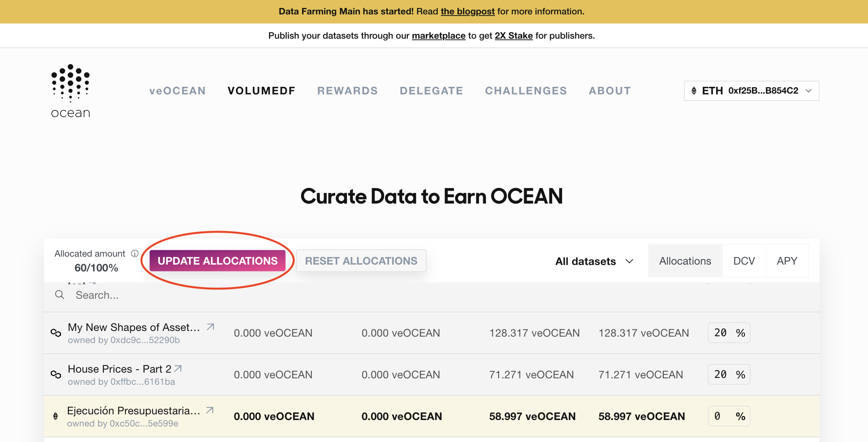Click the Polygon network icon beside House Prices
The height and width of the screenshot is (442, 868).
point(56,375)
